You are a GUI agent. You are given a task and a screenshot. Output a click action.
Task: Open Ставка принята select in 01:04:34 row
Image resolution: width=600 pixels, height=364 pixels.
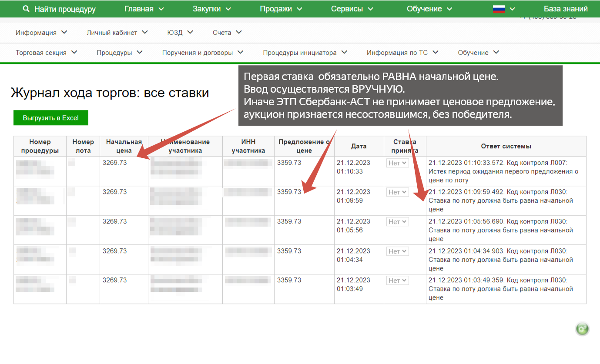[x=398, y=251]
